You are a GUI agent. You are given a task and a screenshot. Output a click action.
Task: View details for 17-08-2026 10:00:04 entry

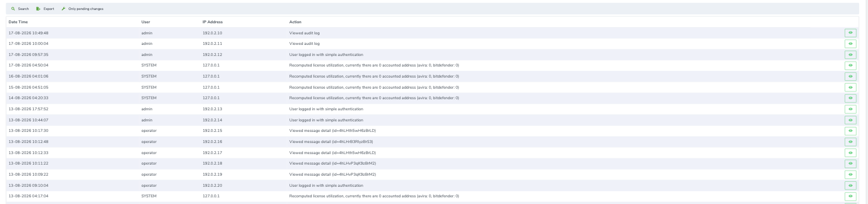850,44
